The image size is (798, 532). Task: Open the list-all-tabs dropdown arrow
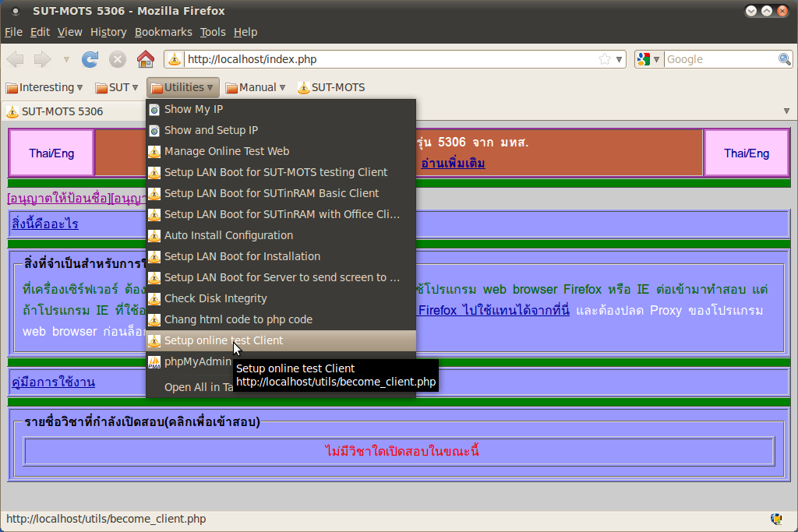pyautogui.click(x=786, y=111)
